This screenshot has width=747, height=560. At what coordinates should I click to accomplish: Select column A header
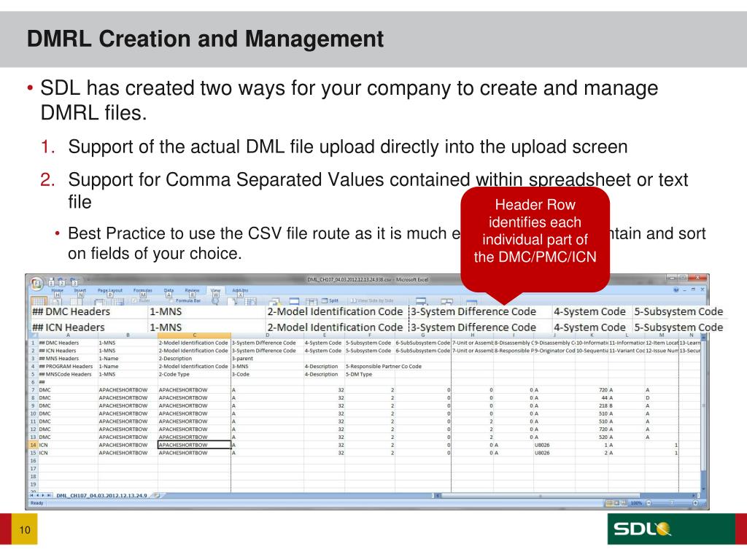(68, 335)
